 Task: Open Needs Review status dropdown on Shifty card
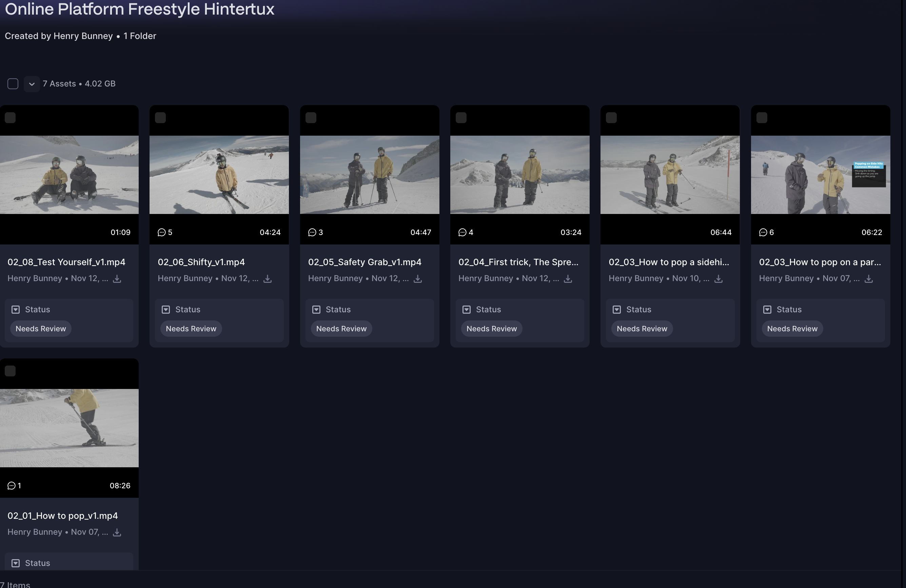pyautogui.click(x=191, y=329)
